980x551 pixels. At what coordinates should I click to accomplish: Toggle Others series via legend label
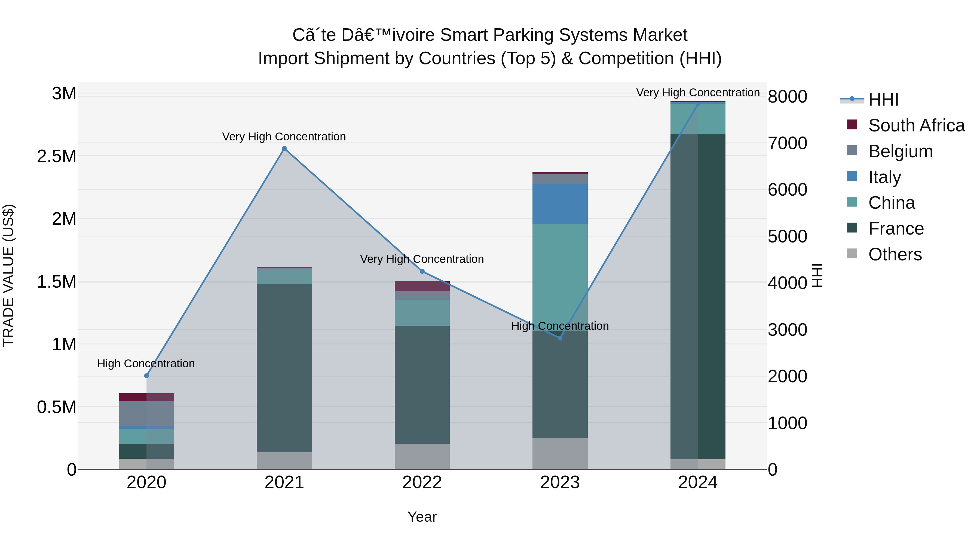tap(895, 255)
